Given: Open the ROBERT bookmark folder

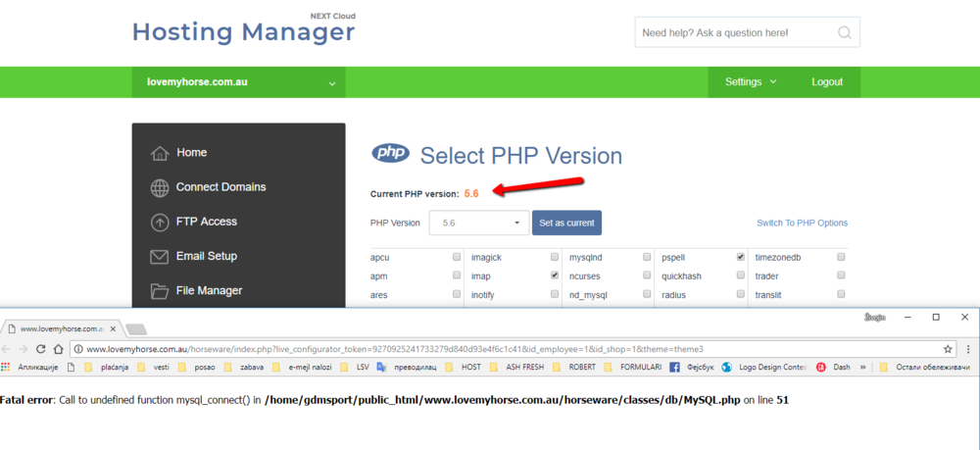Looking at the screenshot, I should pos(573,367).
